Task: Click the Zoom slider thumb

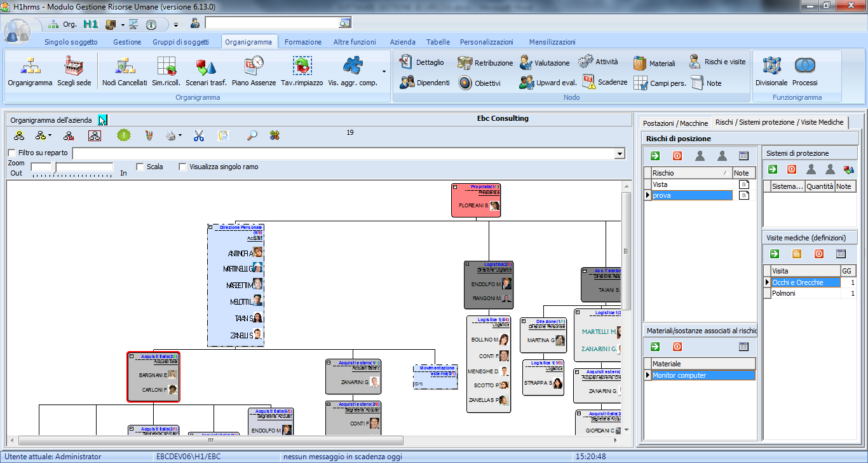Action: pyautogui.click(x=55, y=167)
